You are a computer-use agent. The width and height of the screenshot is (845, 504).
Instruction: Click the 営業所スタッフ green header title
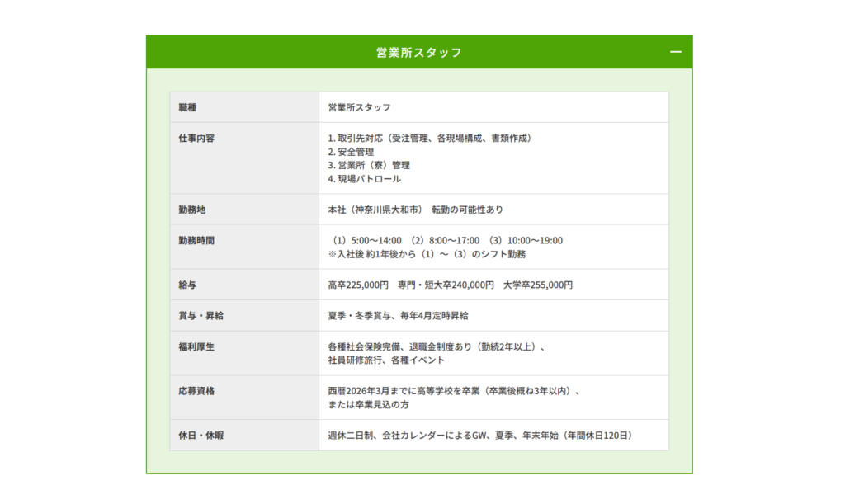point(418,52)
